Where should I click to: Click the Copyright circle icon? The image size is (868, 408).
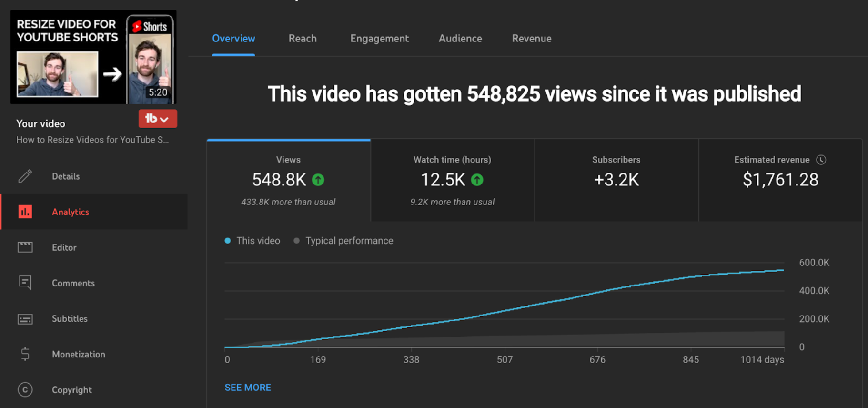point(25,390)
